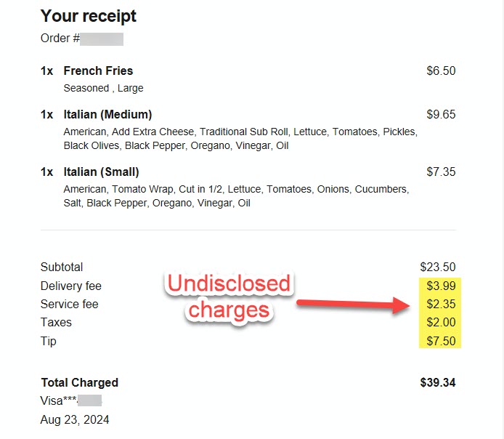
Task: Select the Italian (Small) item name
Action: click(101, 172)
